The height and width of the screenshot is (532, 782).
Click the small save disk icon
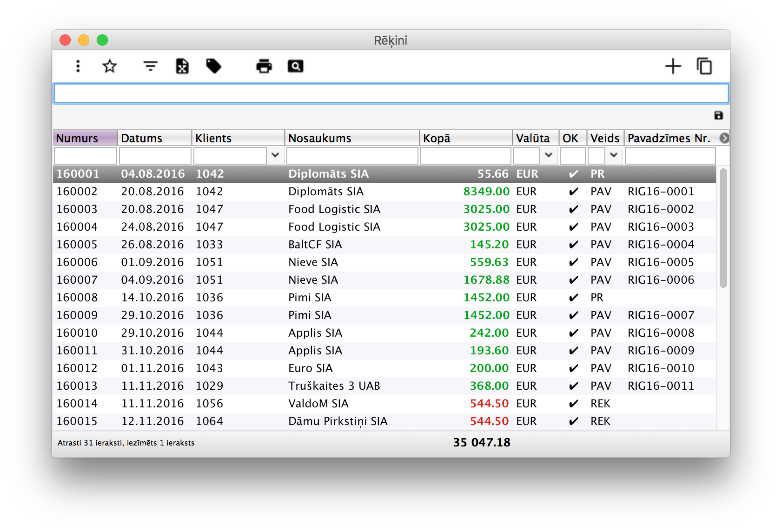pyautogui.click(x=718, y=115)
